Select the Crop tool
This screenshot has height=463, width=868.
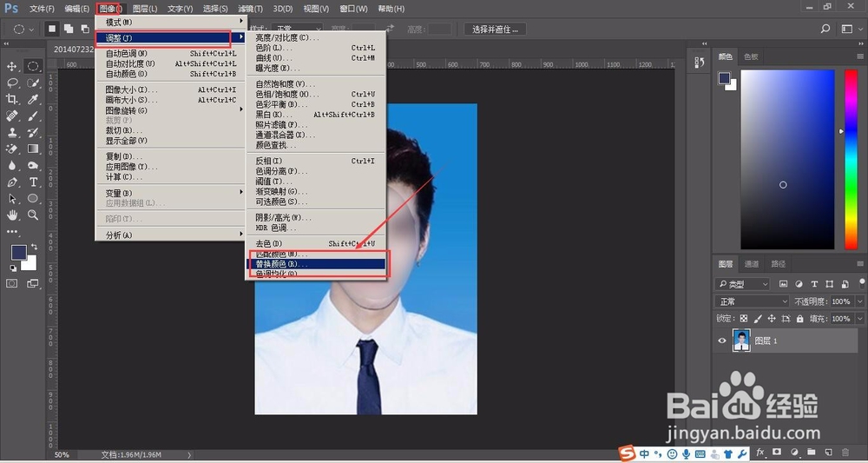11,99
